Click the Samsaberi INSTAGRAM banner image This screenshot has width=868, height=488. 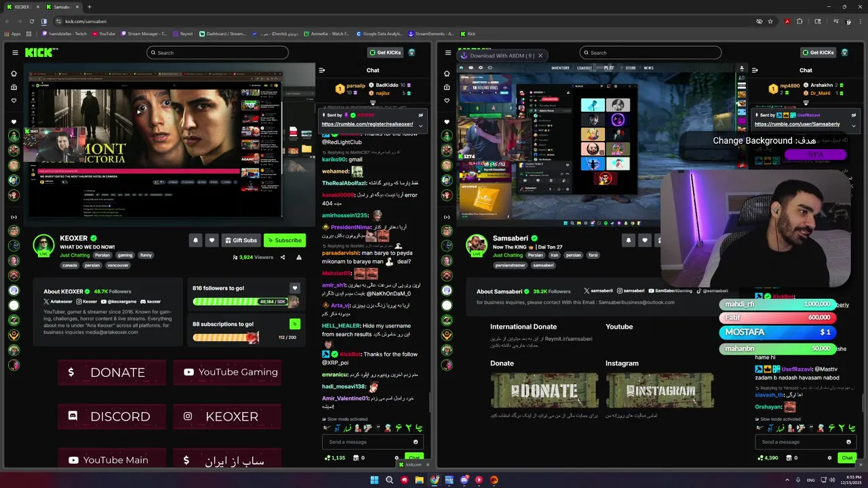(659, 390)
